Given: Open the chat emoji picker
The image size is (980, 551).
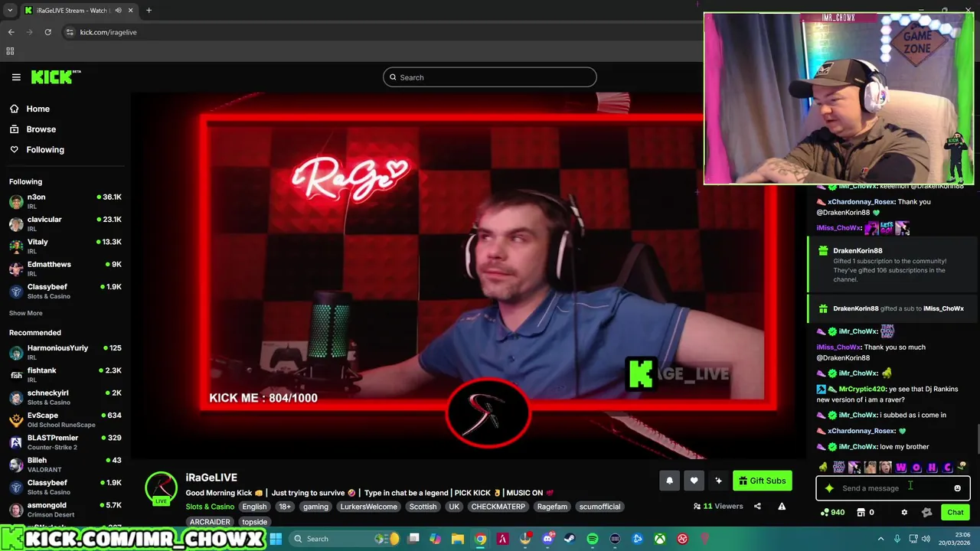Looking at the screenshot, I should pos(957,488).
